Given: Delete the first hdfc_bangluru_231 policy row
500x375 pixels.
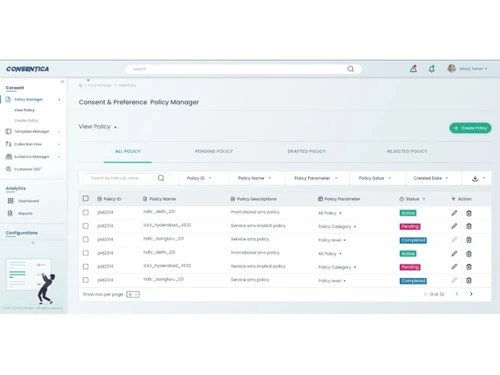Looking at the screenshot, I should pos(469,240).
